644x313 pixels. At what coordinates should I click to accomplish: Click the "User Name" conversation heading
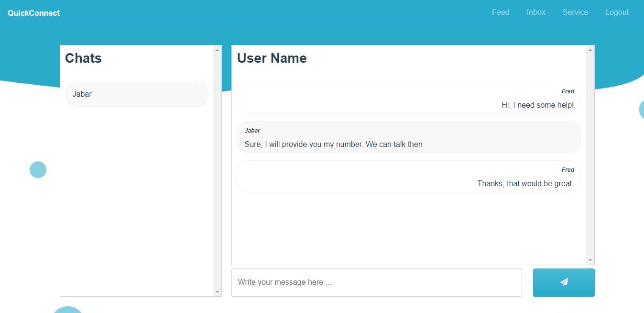click(272, 58)
